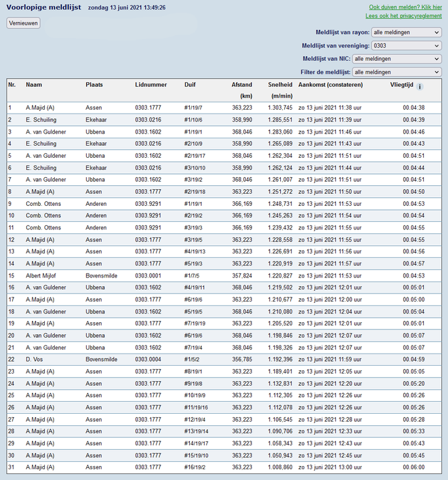Click 'Comb. Ottens' in row 9
Image resolution: width=448 pixels, height=480 pixels.
[43, 204]
